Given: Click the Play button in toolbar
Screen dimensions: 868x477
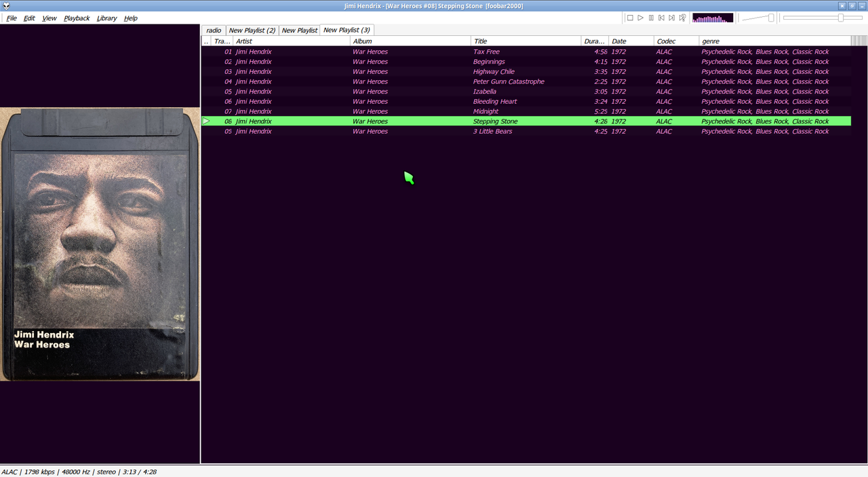Looking at the screenshot, I should coord(640,18).
